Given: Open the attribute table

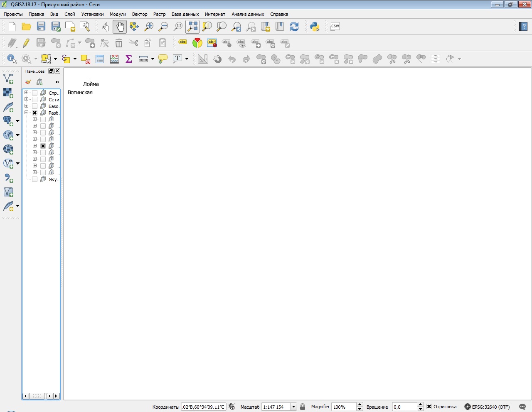Looking at the screenshot, I should coord(100,59).
